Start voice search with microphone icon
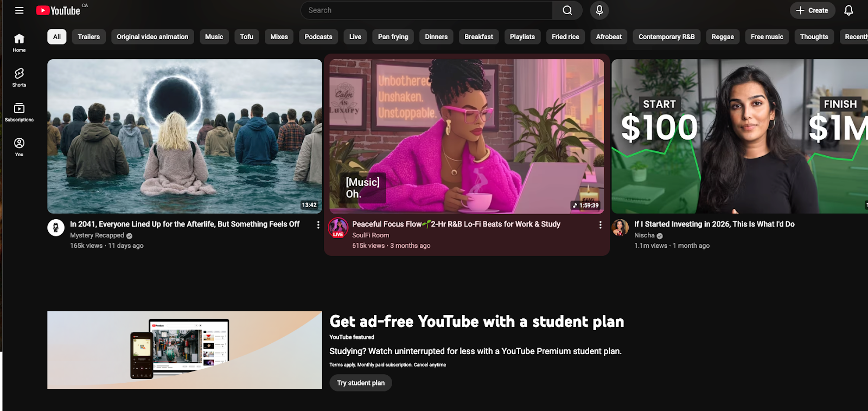868x411 pixels. coord(599,10)
